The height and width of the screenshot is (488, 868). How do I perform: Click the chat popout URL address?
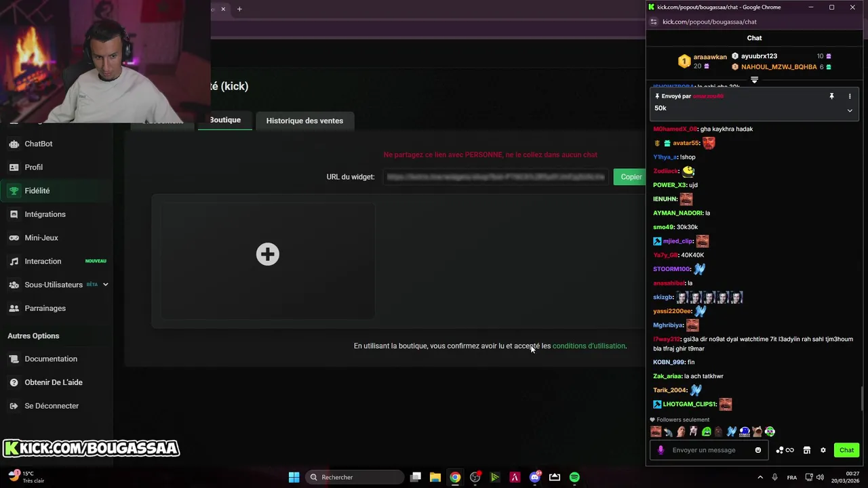(x=709, y=22)
